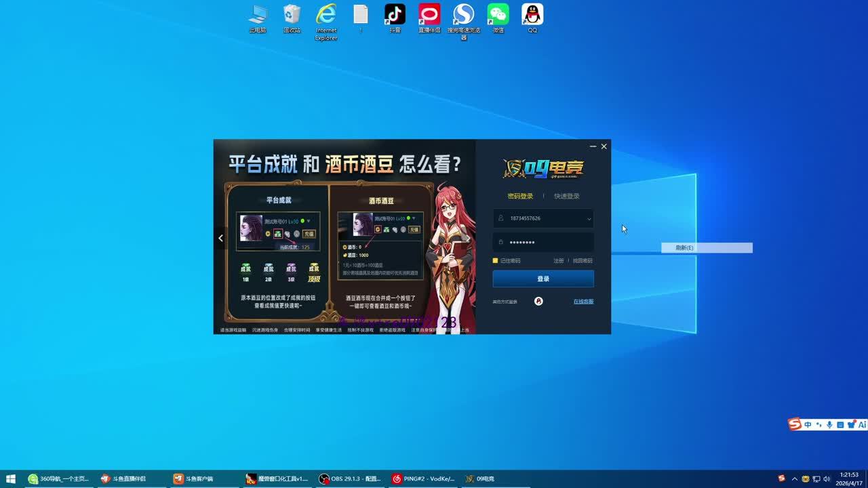Image resolution: width=868 pixels, height=488 pixels.
Task: Click the microphone icon in Sogou input bar
Action: pyautogui.click(x=829, y=424)
